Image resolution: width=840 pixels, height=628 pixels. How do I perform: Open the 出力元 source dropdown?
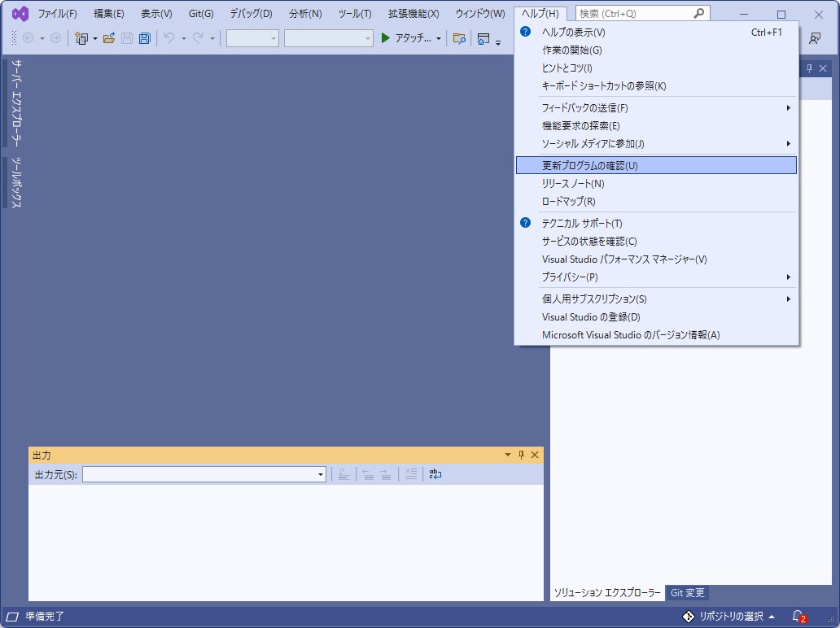tap(321, 474)
